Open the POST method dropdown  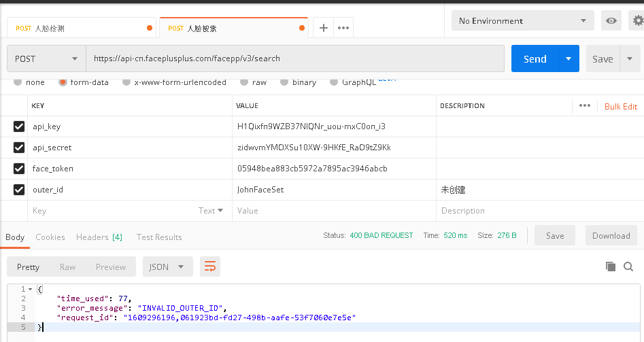(46, 58)
